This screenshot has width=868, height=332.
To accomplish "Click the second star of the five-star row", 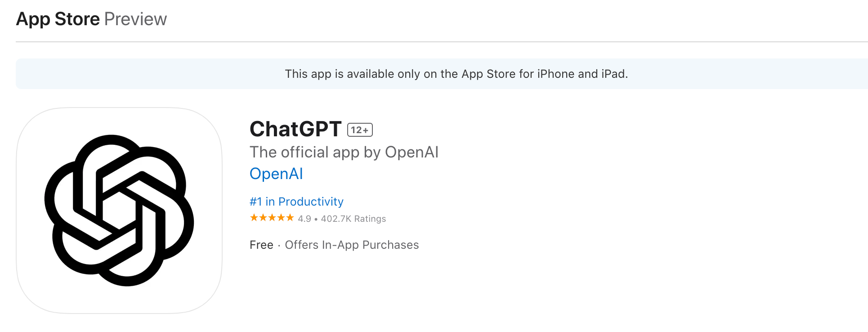I will tap(263, 217).
